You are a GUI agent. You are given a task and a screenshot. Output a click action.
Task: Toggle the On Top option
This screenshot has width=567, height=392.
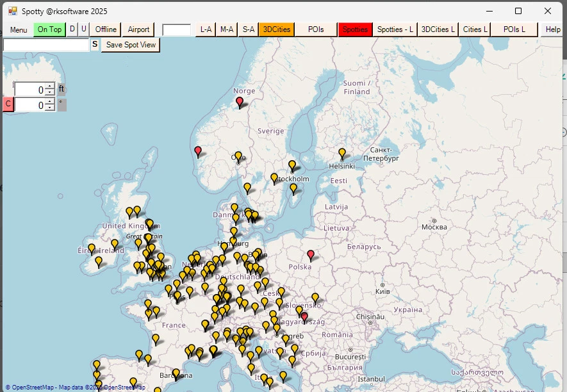tap(49, 29)
